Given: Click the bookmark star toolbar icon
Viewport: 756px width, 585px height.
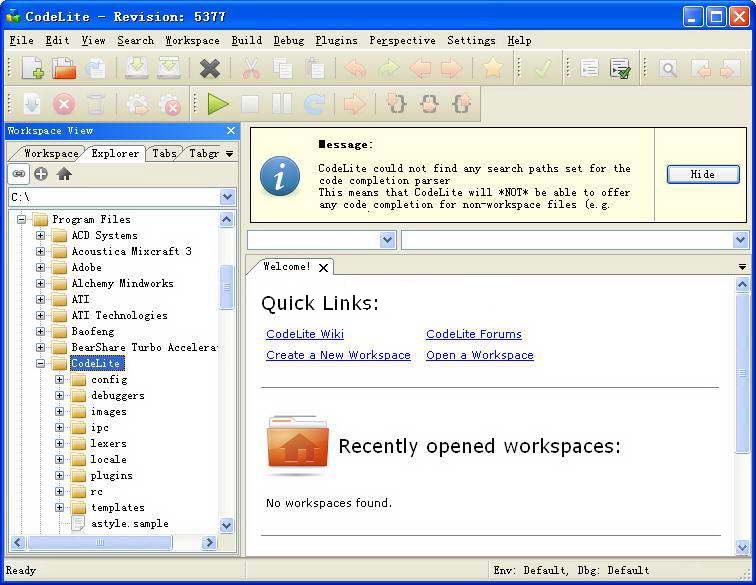Looking at the screenshot, I should (x=492, y=69).
